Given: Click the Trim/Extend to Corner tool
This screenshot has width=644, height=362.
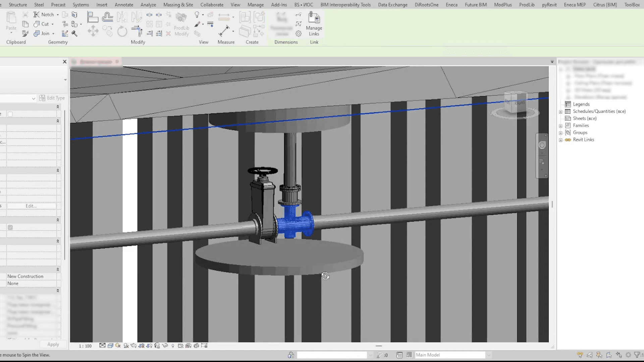Looking at the screenshot, I should 137,31.
